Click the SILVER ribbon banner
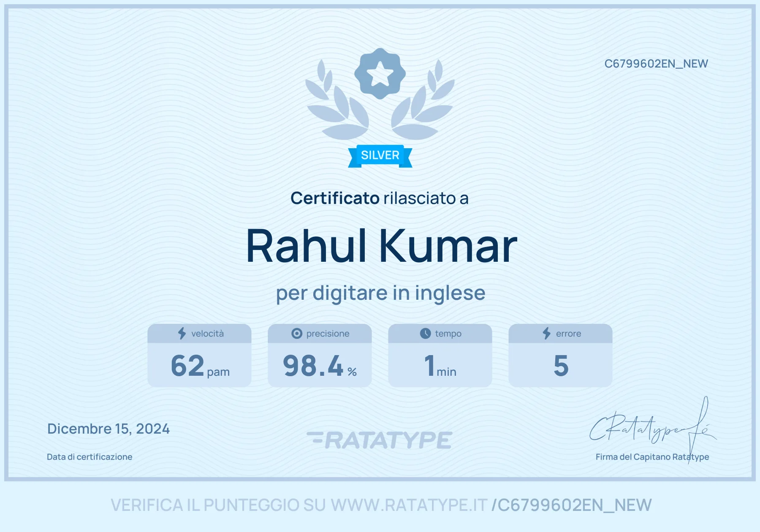Screen dimensions: 760x532 [380, 156]
